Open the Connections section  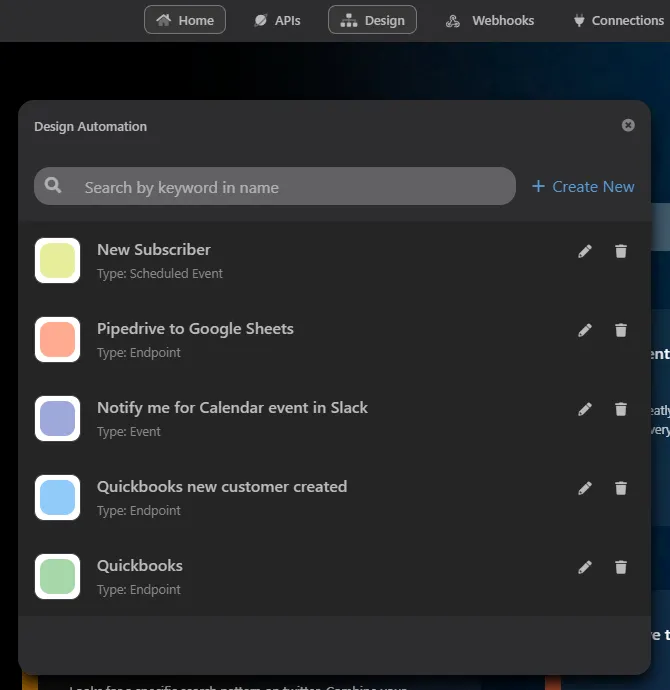point(619,20)
